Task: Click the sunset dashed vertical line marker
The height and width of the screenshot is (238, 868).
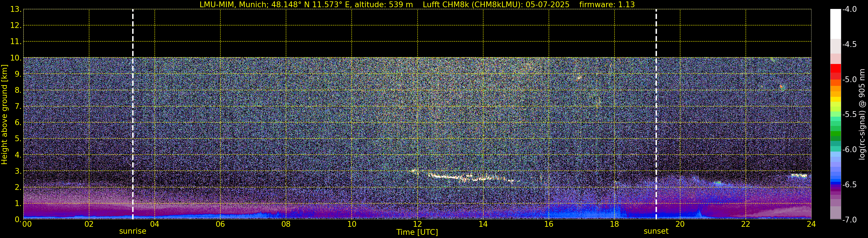Action: (x=656, y=114)
